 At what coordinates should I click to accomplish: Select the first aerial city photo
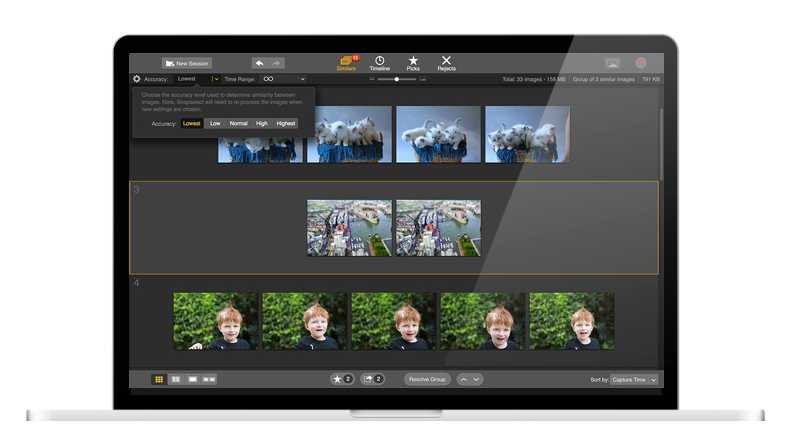point(349,228)
